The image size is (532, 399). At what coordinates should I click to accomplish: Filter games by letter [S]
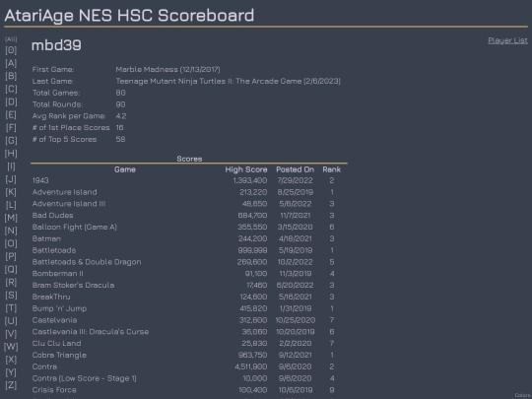click(x=11, y=296)
